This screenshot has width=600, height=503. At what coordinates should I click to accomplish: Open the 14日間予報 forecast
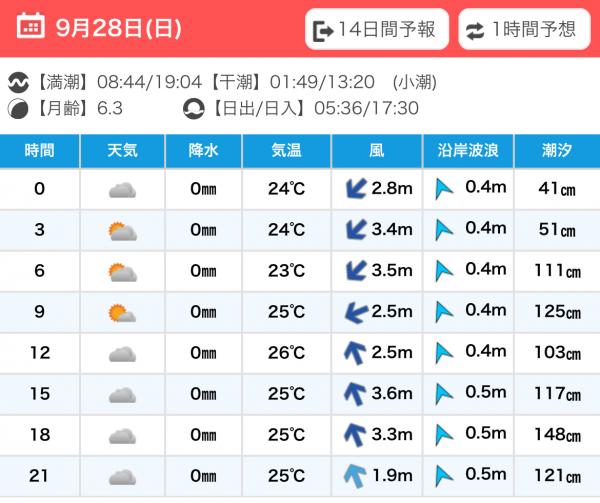pos(377,29)
